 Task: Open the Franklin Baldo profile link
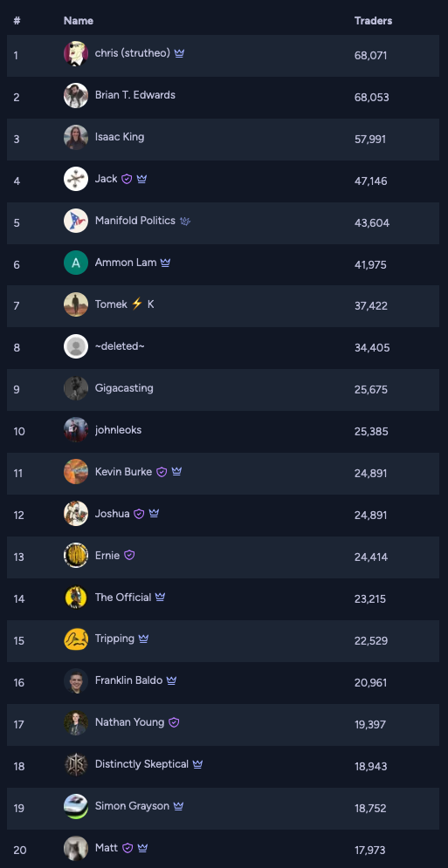[x=128, y=680]
